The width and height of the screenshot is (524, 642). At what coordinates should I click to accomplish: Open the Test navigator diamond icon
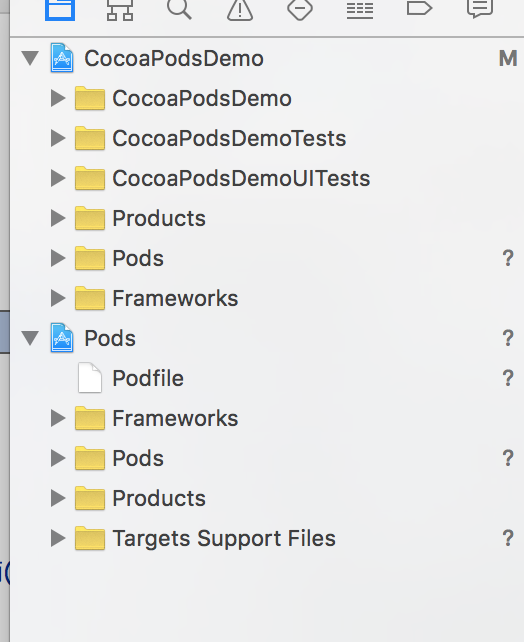[300, 9]
